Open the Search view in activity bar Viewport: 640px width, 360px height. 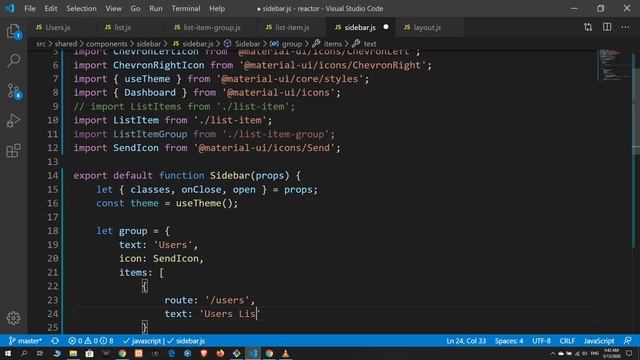(x=13, y=60)
